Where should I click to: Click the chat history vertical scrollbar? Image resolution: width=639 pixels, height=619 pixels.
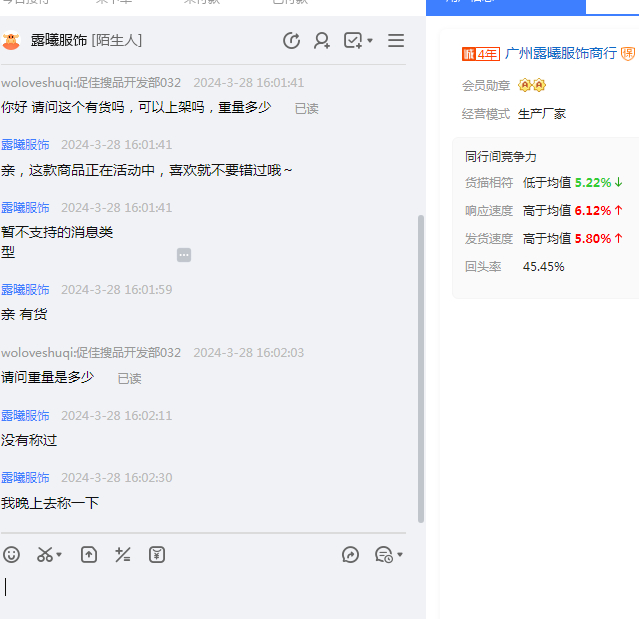(420, 370)
